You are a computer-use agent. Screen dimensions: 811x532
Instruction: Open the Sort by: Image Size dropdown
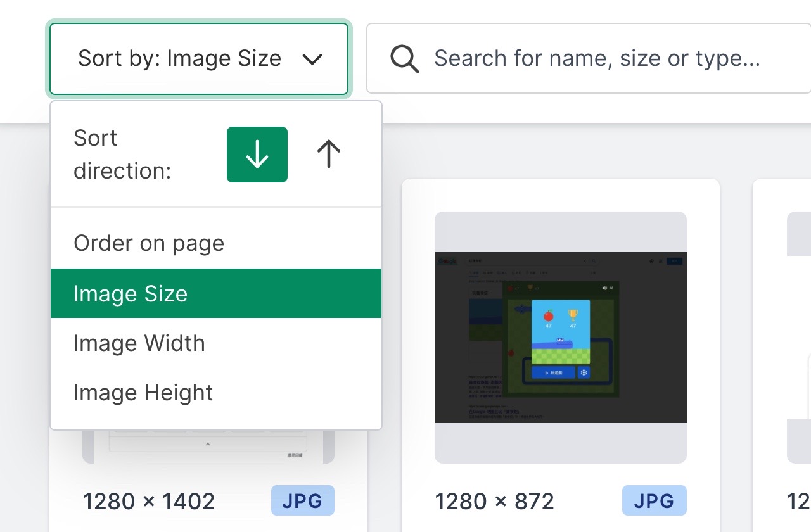[x=199, y=59]
